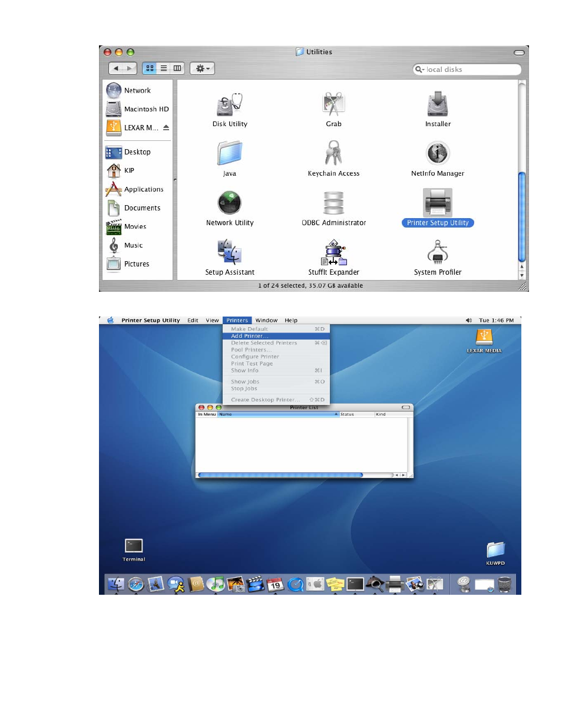Click the local disks search field

467,70
